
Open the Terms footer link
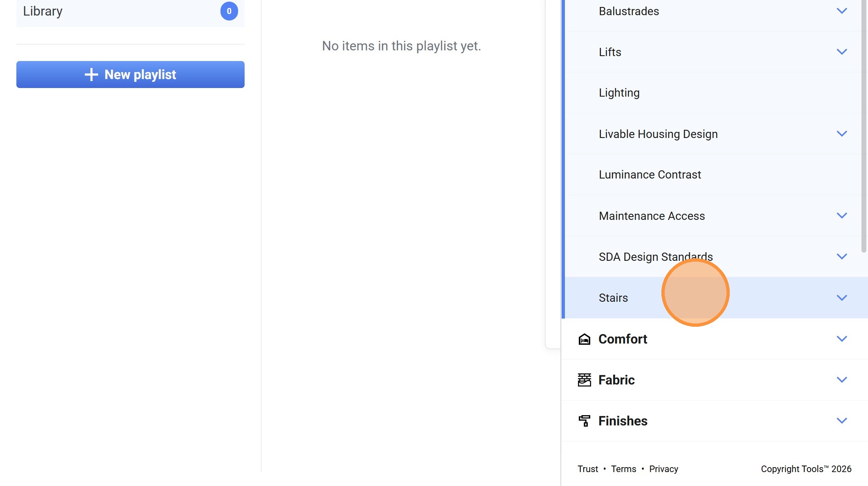pyautogui.click(x=623, y=469)
